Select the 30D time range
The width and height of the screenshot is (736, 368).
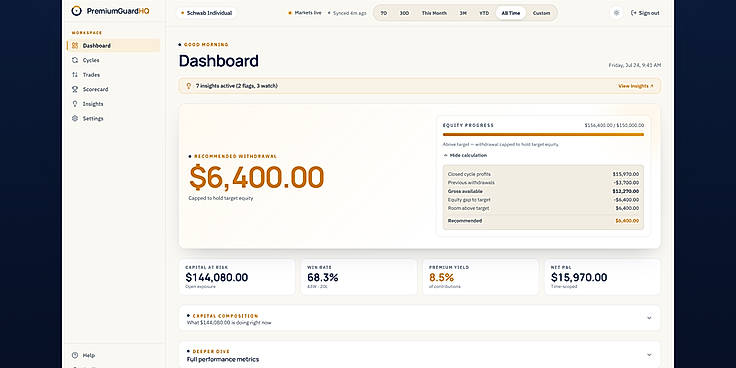404,13
